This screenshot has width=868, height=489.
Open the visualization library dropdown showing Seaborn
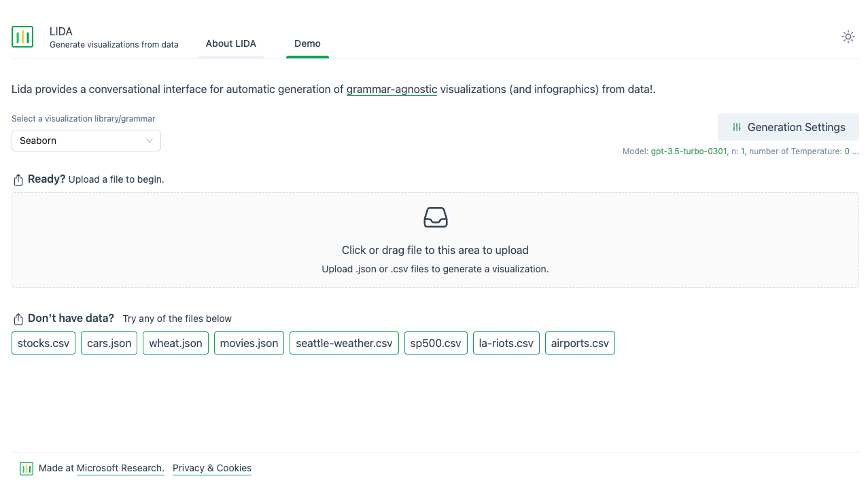click(86, 141)
